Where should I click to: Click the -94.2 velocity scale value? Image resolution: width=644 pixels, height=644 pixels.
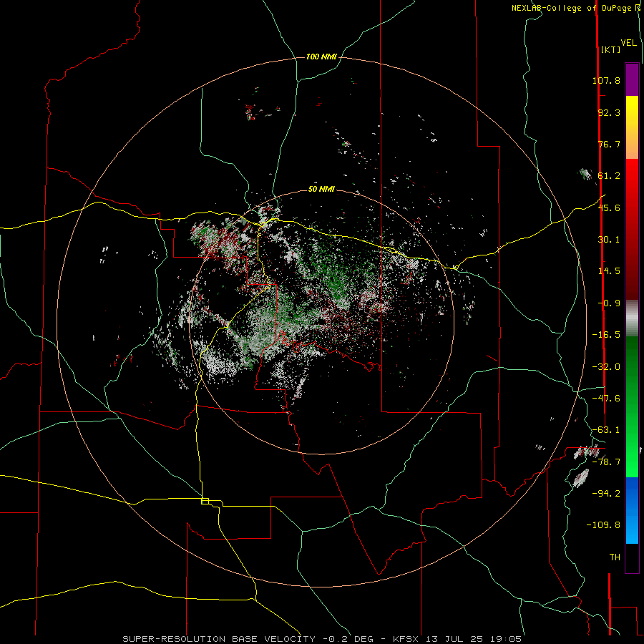pyautogui.click(x=606, y=493)
